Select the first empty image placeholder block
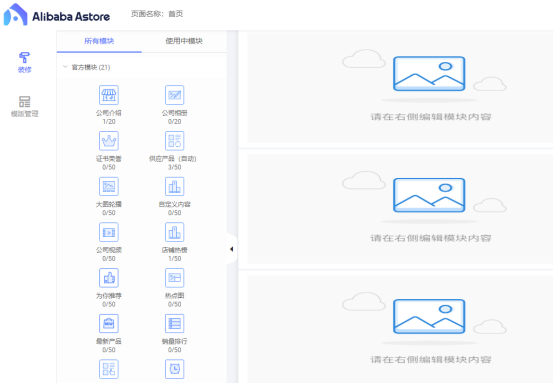The width and height of the screenshot is (554, 383). click(400, 87)
